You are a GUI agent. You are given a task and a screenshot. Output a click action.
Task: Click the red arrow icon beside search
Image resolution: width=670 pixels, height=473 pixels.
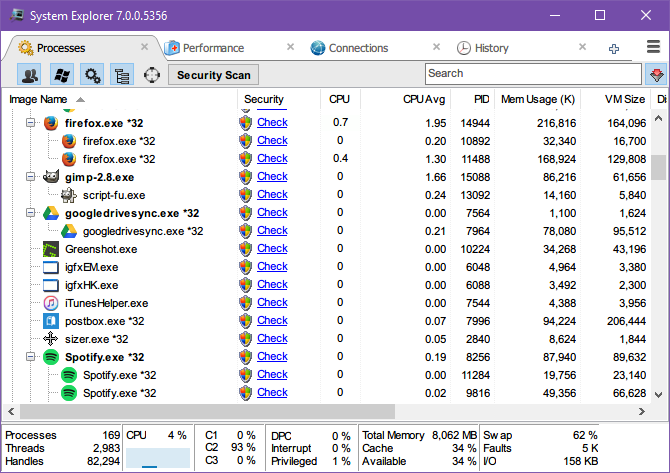[656, 74]
